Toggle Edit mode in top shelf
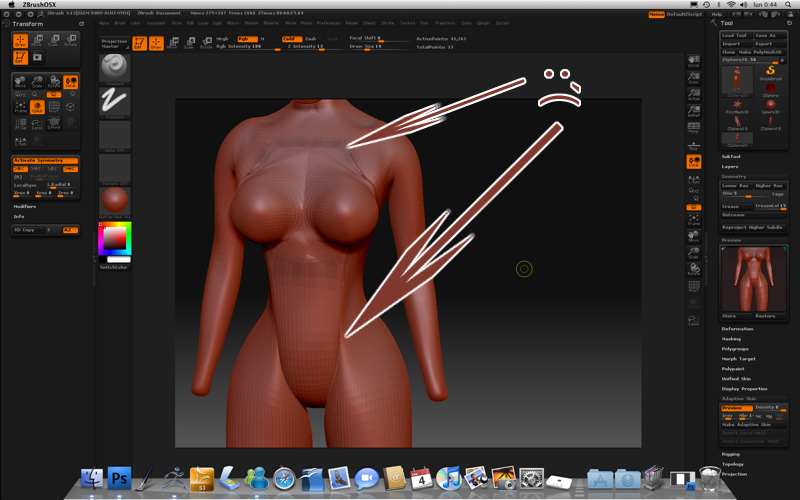The width and height of the screenshot is (800, 500). point(139,43)
